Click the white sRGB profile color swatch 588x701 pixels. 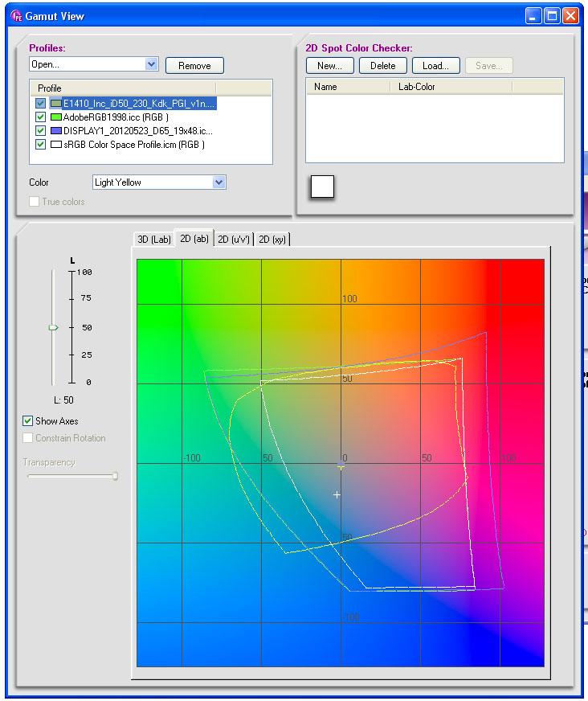pos(56,145)
